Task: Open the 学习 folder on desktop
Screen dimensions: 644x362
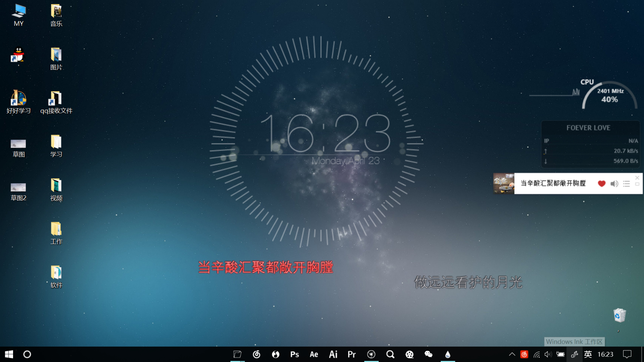Action: click(x=56, y=146)
